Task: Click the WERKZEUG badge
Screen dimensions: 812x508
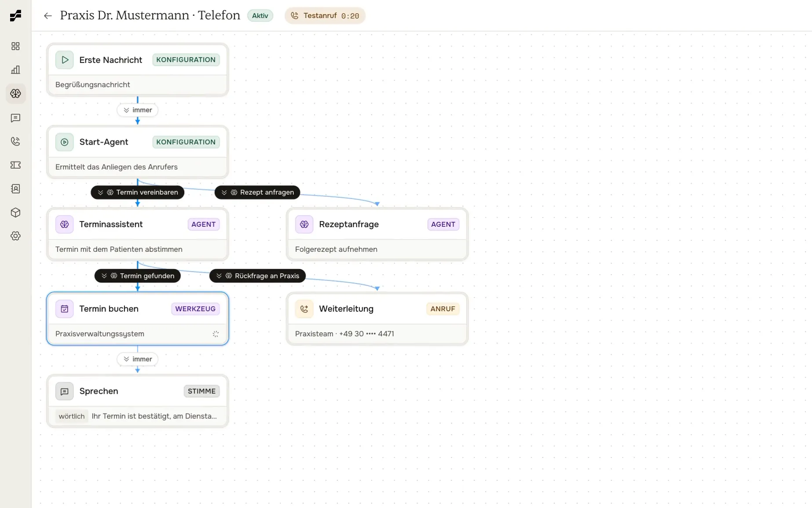Action: coord(196,309)
